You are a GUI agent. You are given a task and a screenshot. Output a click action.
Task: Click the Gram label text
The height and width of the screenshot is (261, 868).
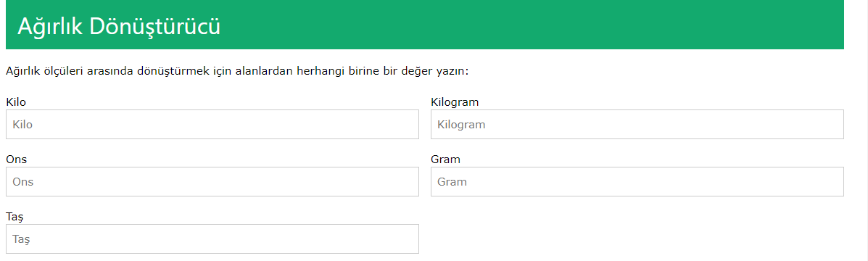pyautogui.click(x=446, y=159)
